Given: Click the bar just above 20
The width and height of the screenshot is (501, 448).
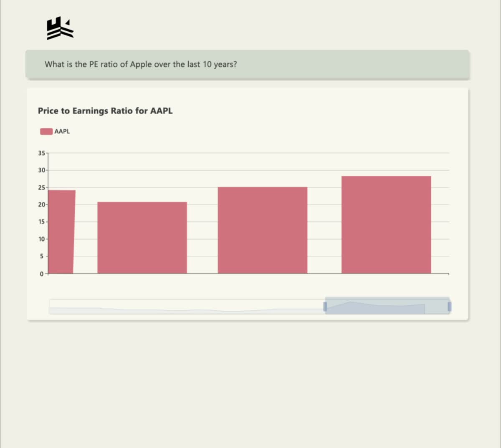Looking at the screenshot, I should tap(142, 238).
